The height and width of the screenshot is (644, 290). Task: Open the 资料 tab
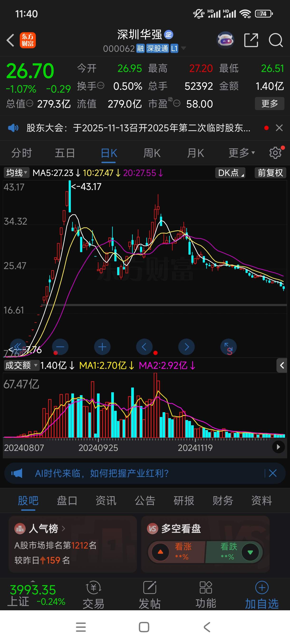(262, 501)
